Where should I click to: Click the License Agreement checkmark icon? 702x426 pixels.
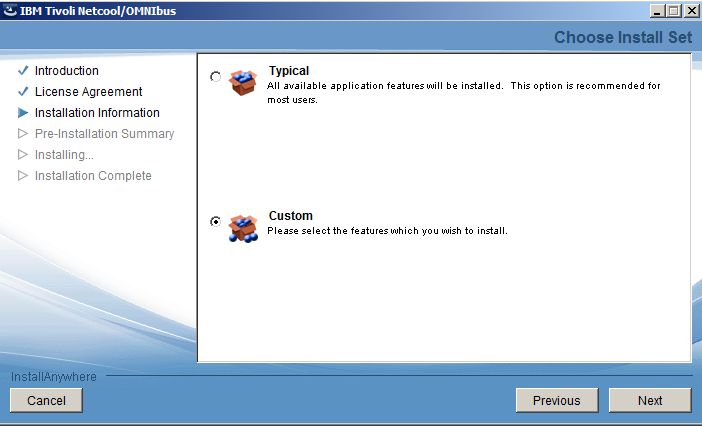(x=23, y=91)
